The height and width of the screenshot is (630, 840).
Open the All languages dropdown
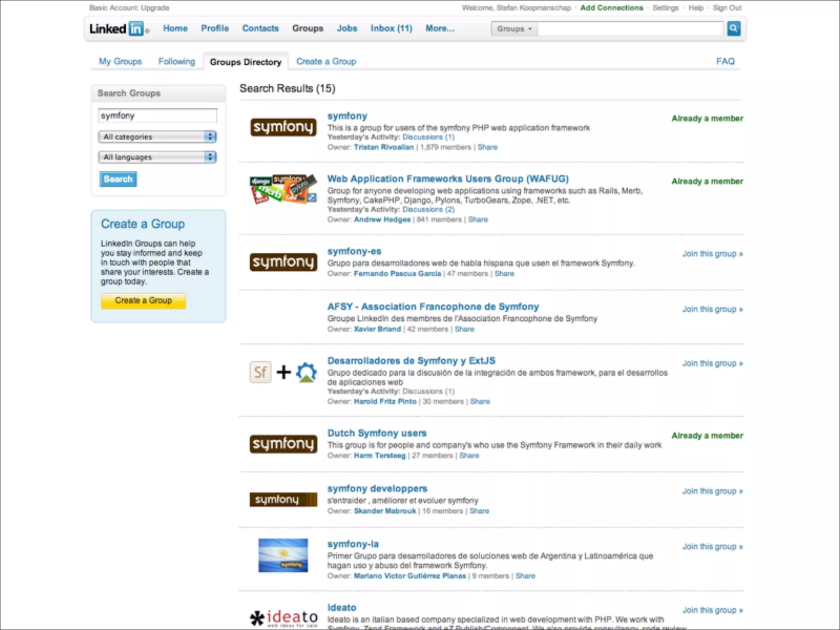pyautogui.click(x=157, y=157)
